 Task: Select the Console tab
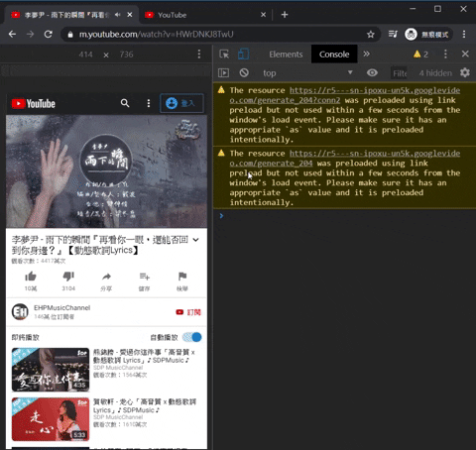(x=334, y=55)
